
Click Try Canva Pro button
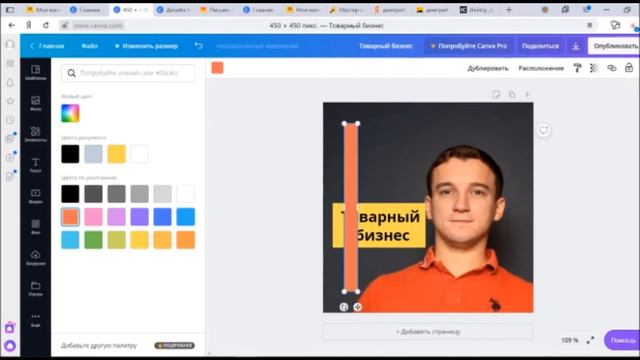coord(469,46)
